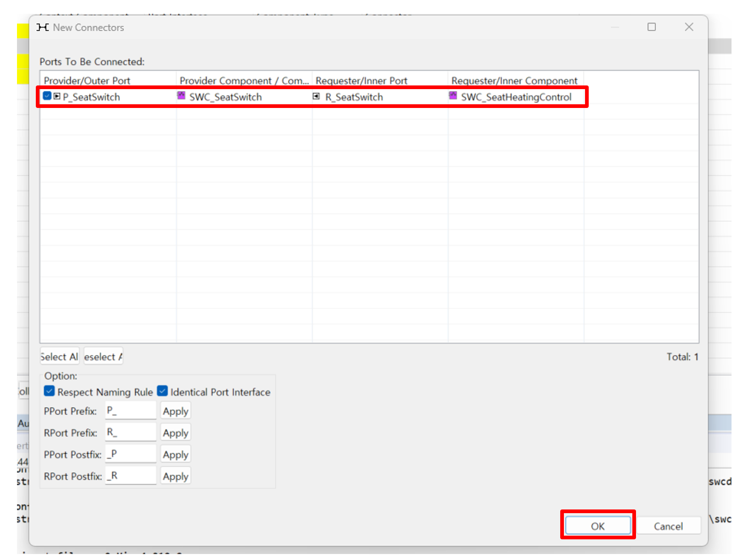Disable Respect Naming Rule option

(50, 391)
